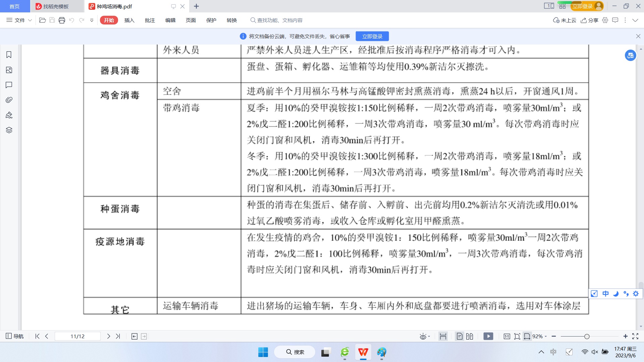Click the 未上云 cloud status button
The image size is (644, 362).
tap(565, 20)
